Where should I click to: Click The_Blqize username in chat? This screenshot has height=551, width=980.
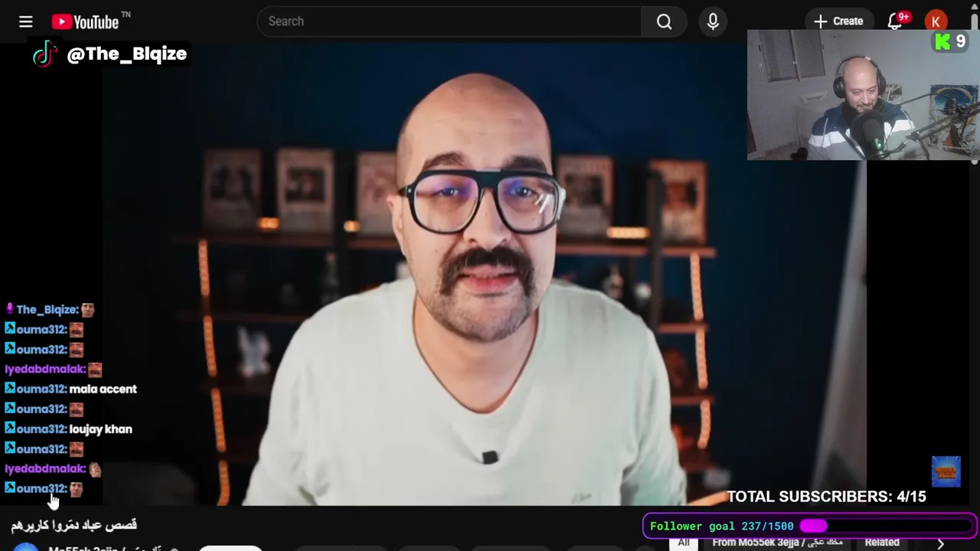[x=47, y=309]
